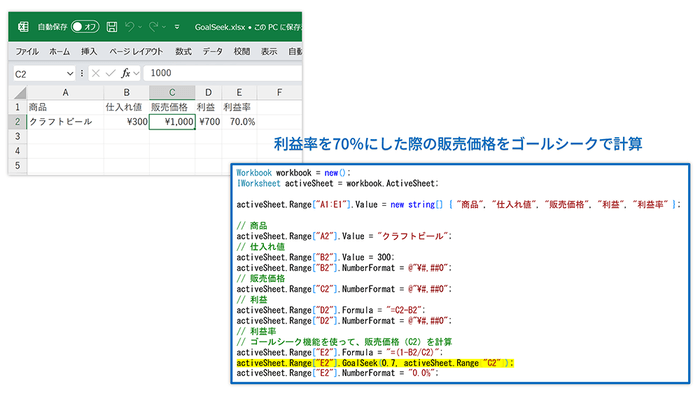Select row 2 header
This screenshot has height=394, width=700.
[17, 122]
